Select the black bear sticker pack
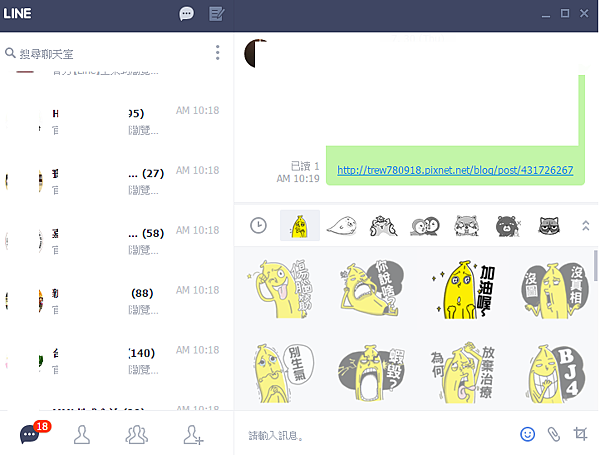 (507, 226)
